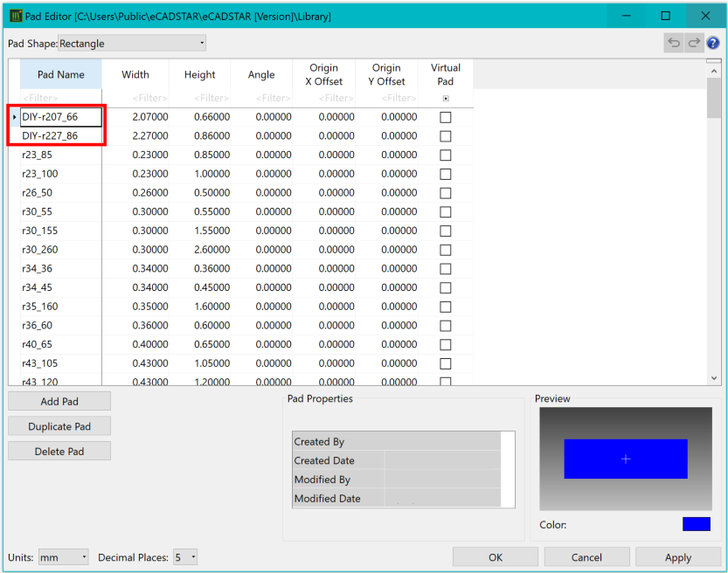This screenshot has width=728, height=573.
Task: Tick Virtual Pad checkbox for r36_60
Action: 445,326
